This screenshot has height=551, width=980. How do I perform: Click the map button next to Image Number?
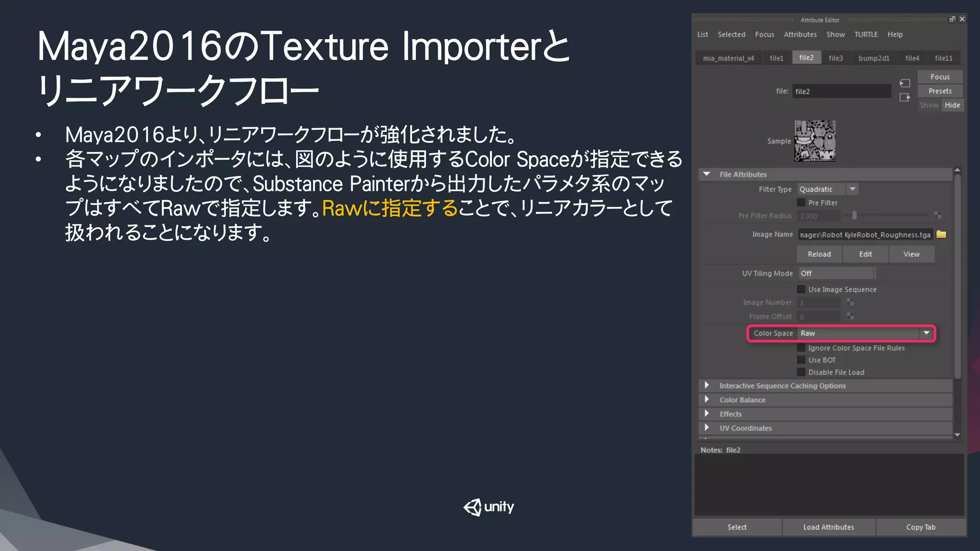point(850,302)
